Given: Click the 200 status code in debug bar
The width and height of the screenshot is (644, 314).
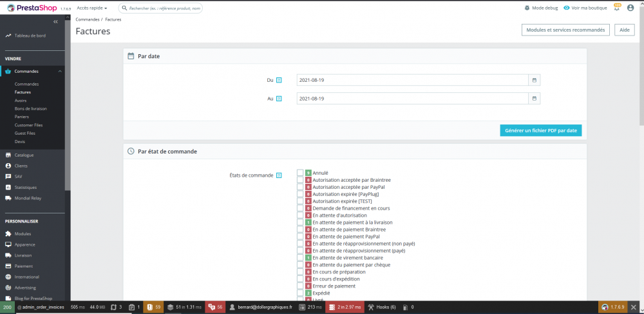Looking at the screenshot, I should 7,307.
